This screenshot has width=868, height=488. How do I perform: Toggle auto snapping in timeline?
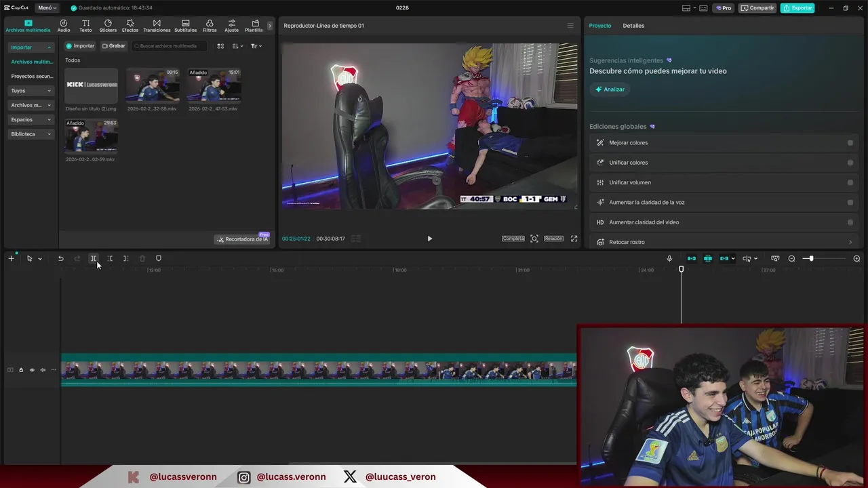point(708,258)
